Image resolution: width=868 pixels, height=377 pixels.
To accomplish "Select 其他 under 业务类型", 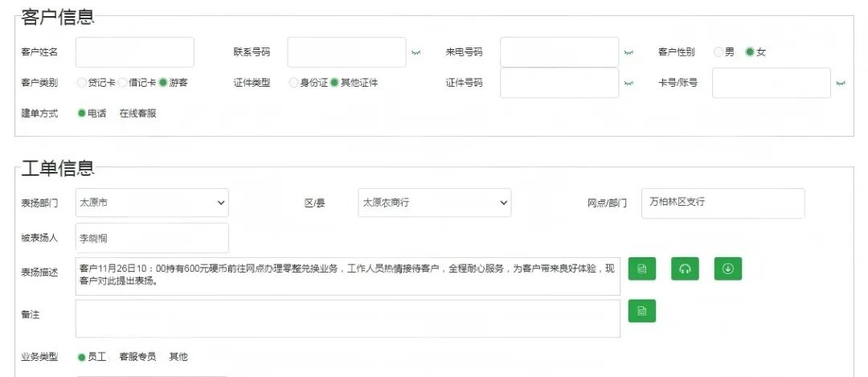I will pyautogui.click(x=178, y=356).
